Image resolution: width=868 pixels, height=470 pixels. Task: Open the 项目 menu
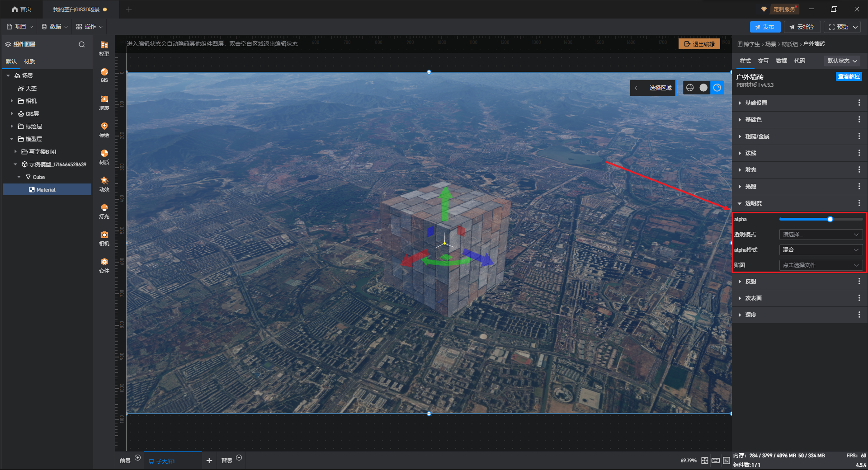(20, 27)
